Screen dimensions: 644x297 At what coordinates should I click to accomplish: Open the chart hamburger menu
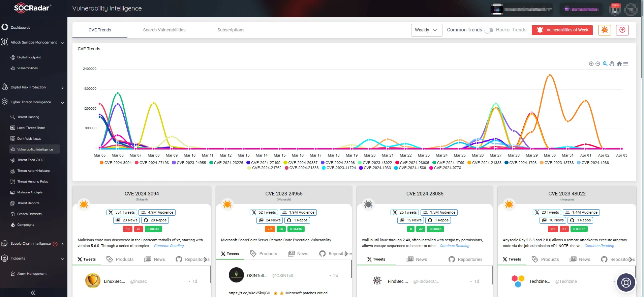coord(626,64)
